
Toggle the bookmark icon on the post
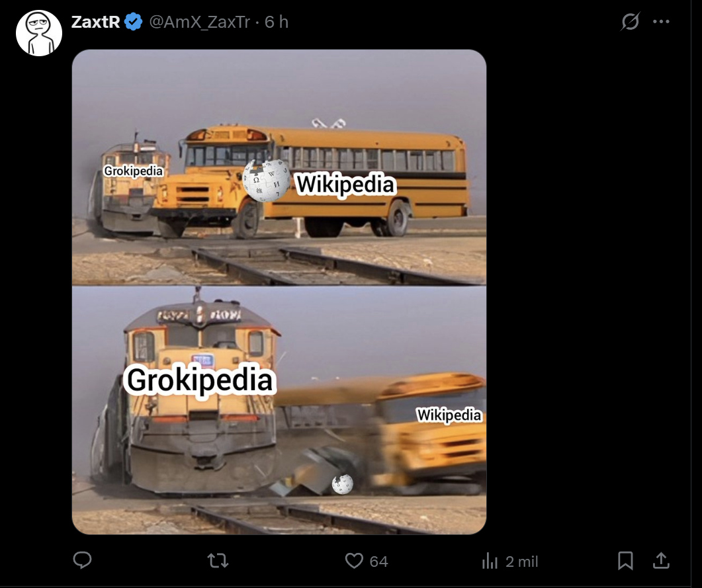point(625,560)
